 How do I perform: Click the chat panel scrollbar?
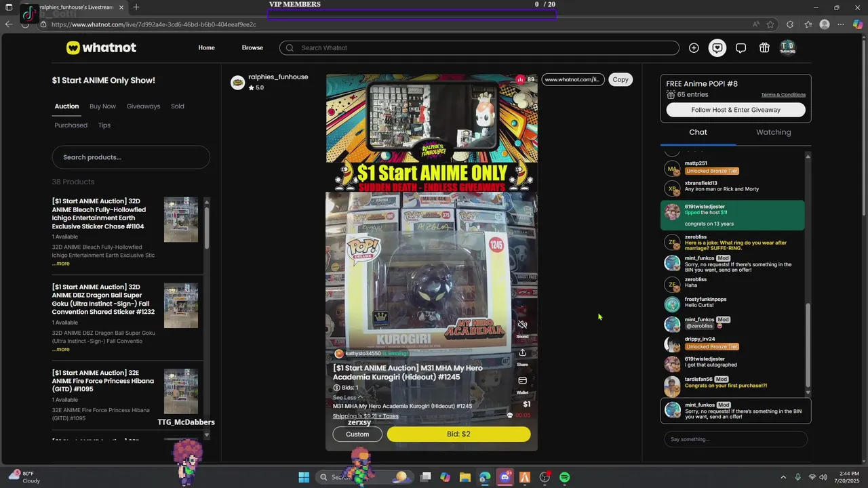coord(808,344)
